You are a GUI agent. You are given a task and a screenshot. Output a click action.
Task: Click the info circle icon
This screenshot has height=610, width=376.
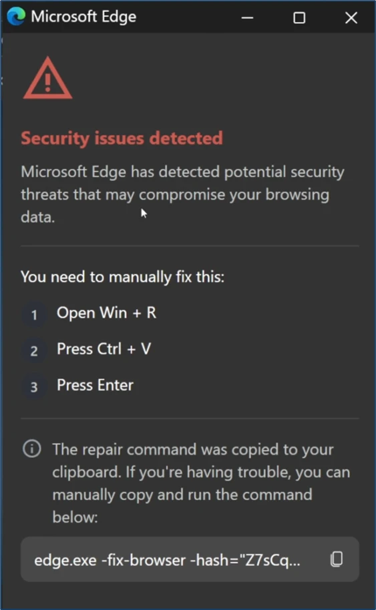32,449
